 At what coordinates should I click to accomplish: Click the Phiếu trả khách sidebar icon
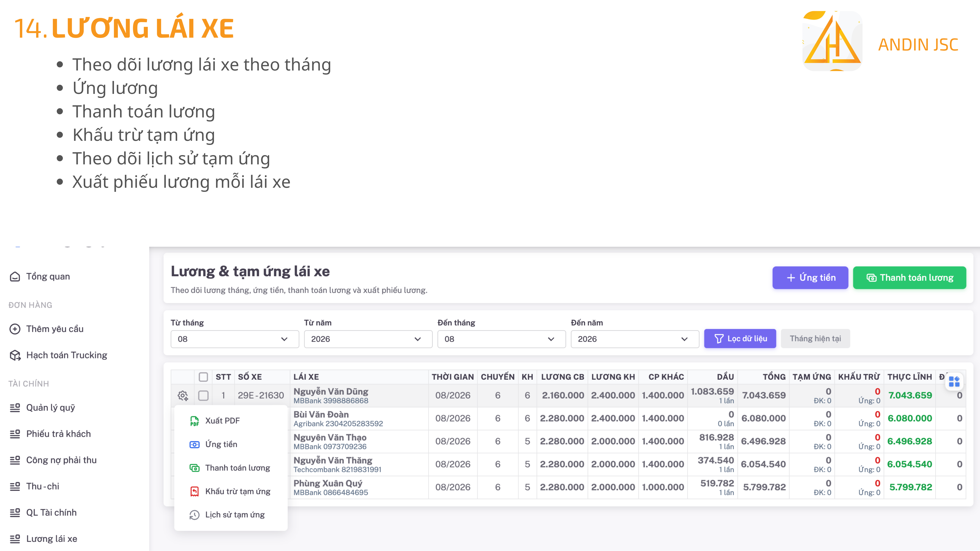click(15, 434)
